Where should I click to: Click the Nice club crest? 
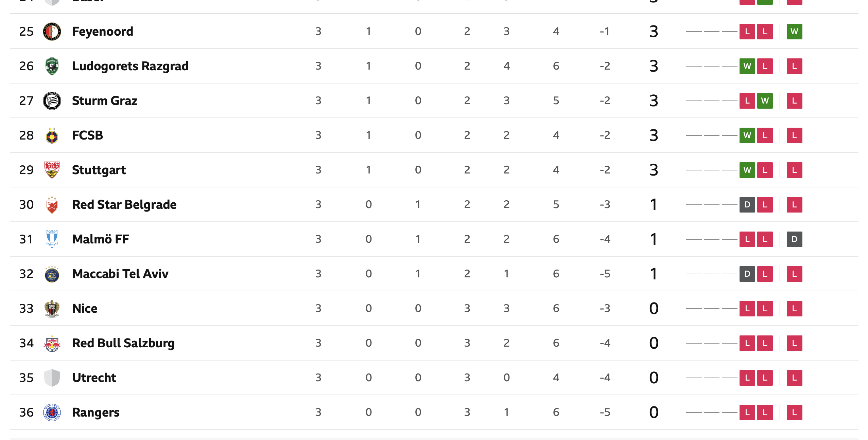52,309
